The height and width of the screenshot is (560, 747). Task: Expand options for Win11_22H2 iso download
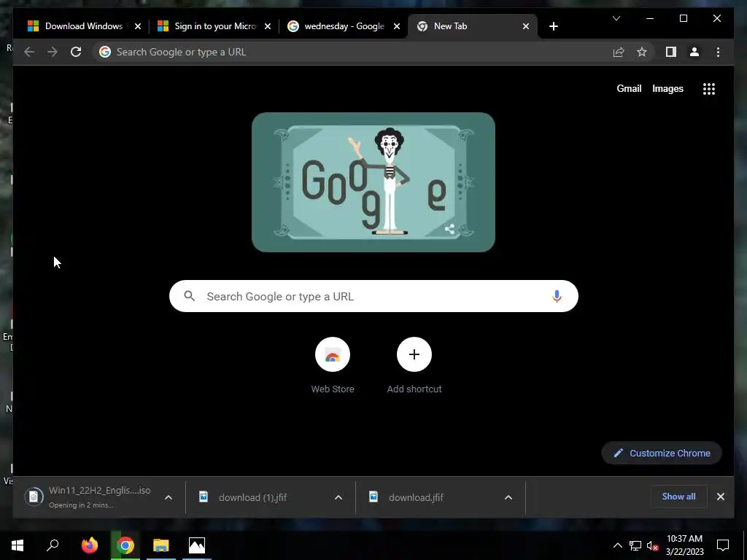(169, 497)
